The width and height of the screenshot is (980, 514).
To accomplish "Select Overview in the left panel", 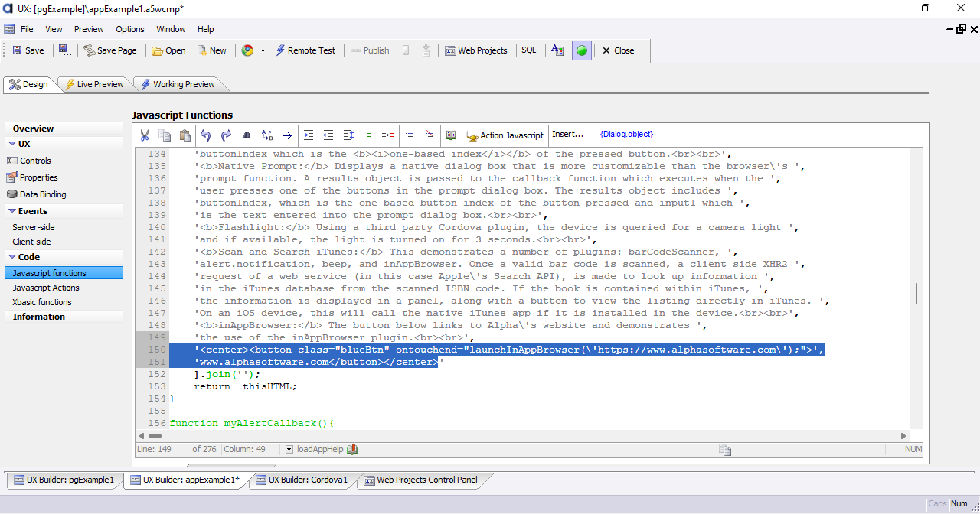I will [x=64, y=128].
